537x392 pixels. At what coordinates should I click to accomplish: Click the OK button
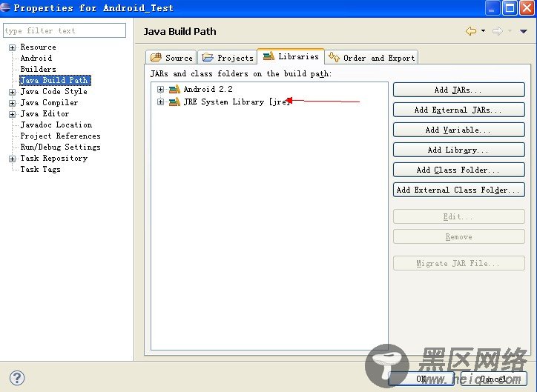421,379
